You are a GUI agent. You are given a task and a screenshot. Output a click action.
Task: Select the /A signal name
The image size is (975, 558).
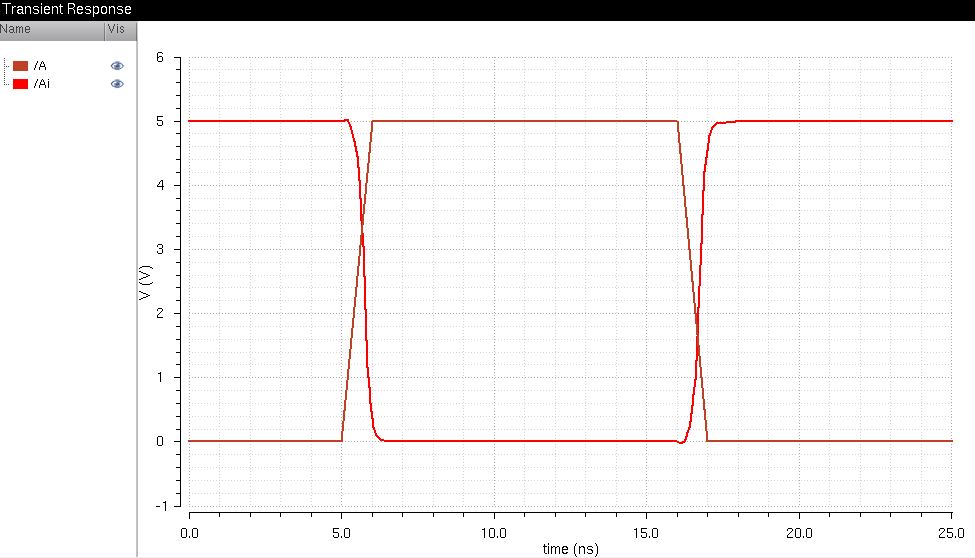[x=40, y=66]
